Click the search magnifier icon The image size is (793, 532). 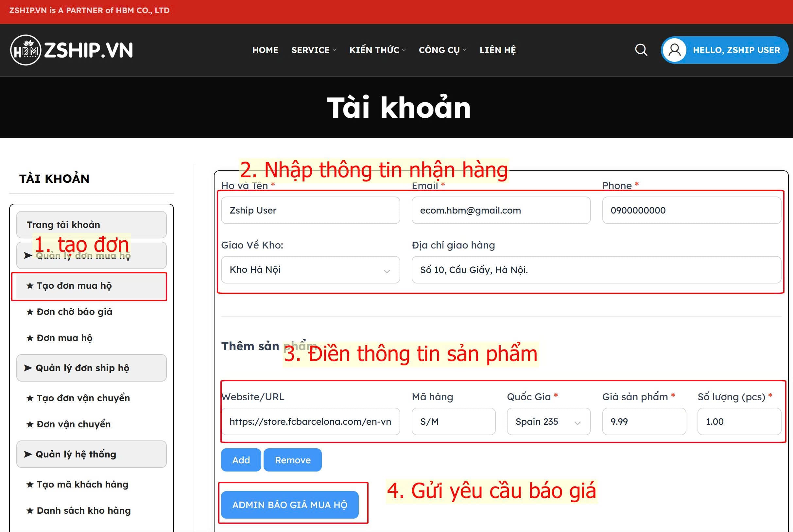(x=641, y=50)
